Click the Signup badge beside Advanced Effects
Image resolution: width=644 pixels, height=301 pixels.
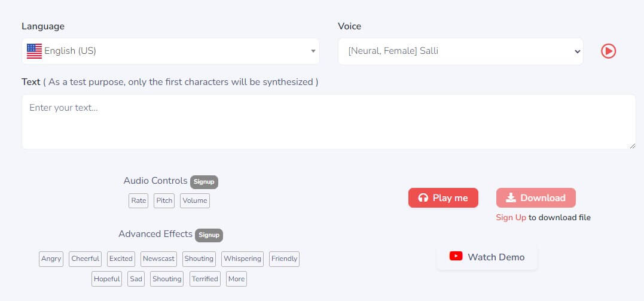tap(209, 235)
